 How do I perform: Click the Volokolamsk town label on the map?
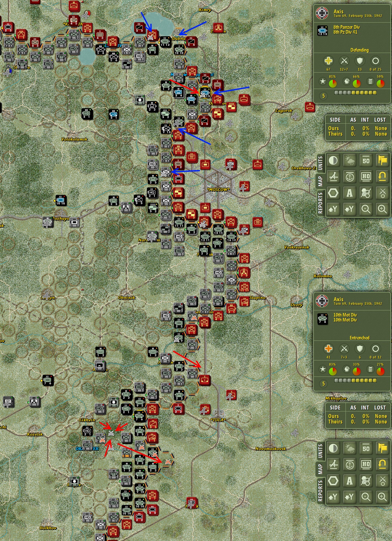(75, 139)
